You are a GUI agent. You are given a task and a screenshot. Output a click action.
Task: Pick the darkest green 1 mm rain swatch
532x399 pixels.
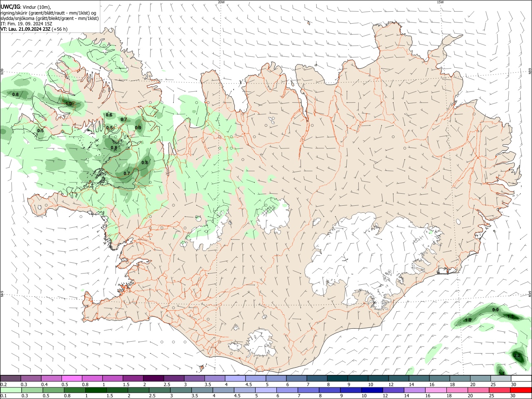click(96, 390)
